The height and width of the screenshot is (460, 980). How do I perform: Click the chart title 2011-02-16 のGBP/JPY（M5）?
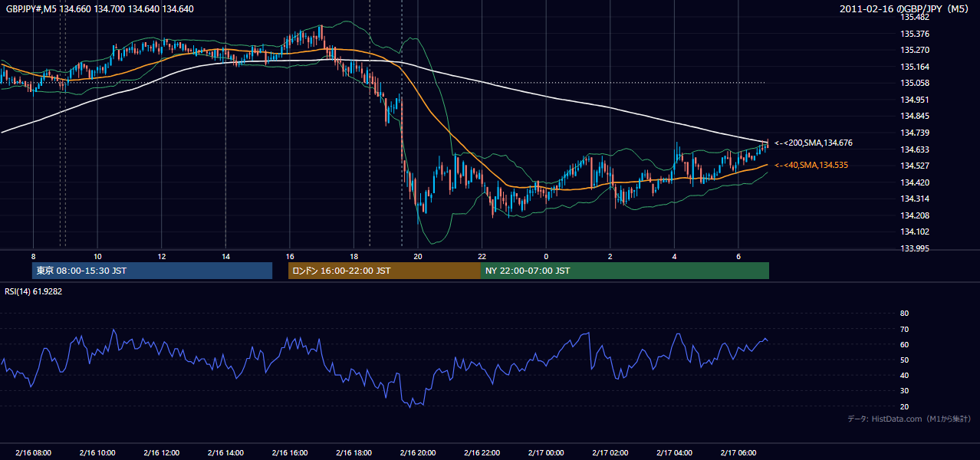coord(906,8)
